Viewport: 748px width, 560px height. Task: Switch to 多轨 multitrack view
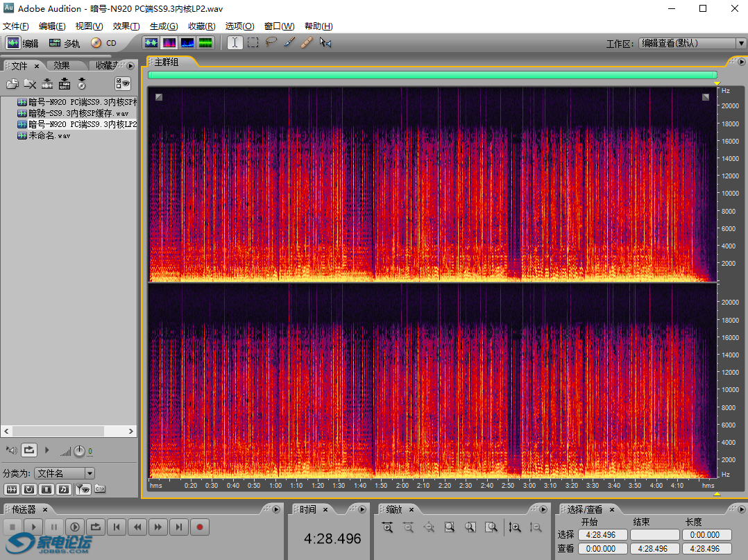[x=64, y=43]
